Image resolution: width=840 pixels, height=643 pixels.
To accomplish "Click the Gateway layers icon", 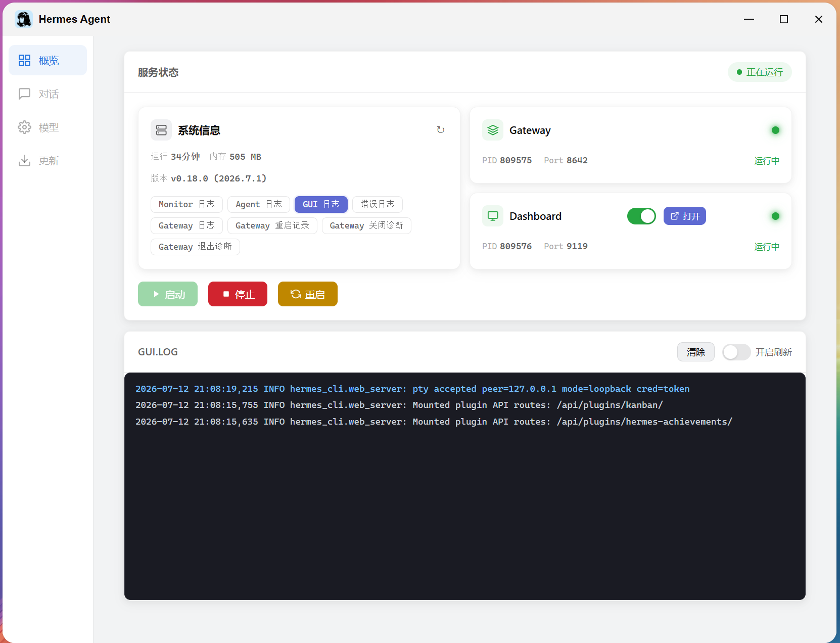I will point(493,130).
